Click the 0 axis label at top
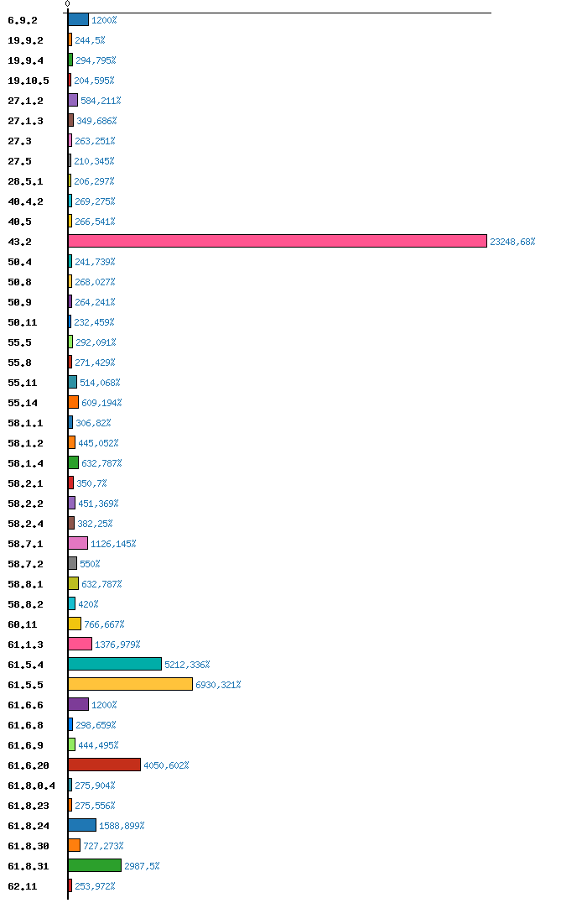 (x=67, y=5)
